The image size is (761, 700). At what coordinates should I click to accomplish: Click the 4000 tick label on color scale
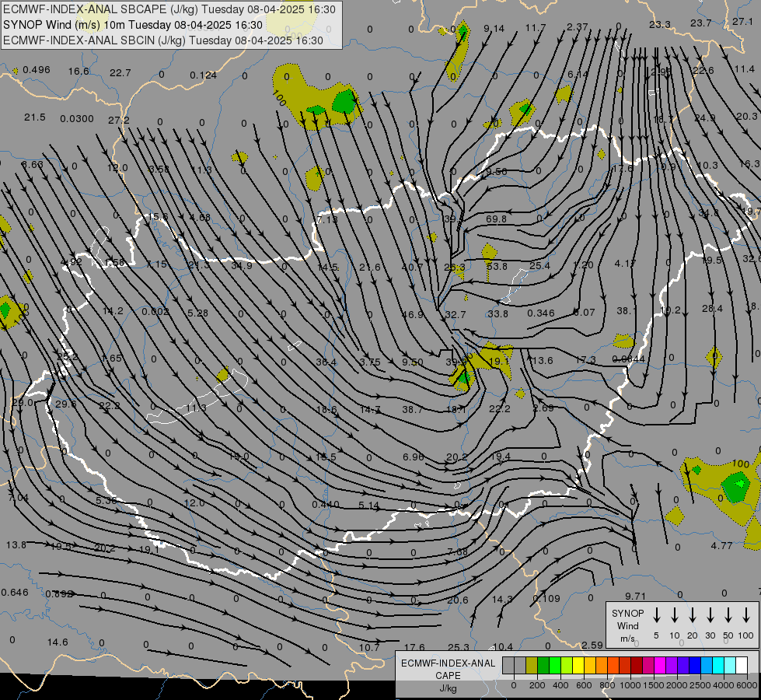(724, 685)
